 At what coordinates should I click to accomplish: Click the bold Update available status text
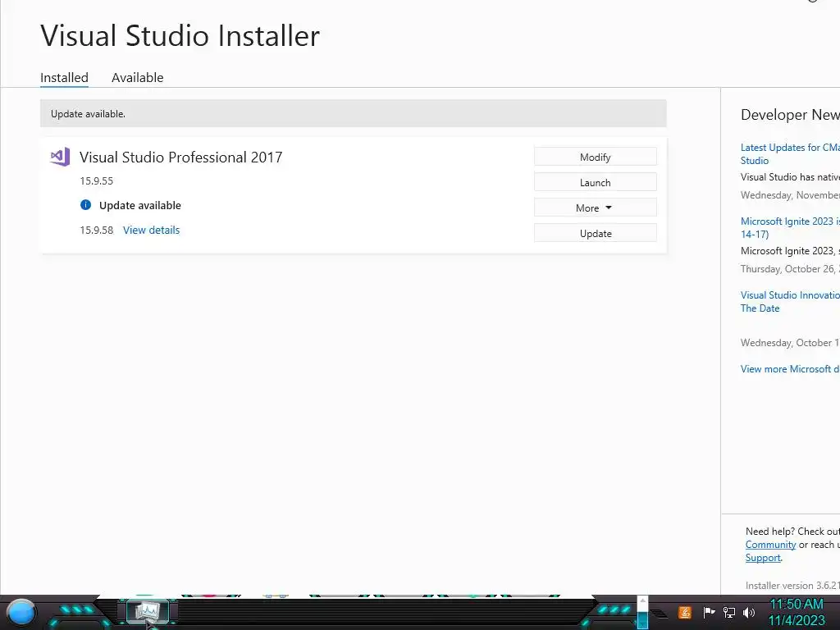(139, 205)
